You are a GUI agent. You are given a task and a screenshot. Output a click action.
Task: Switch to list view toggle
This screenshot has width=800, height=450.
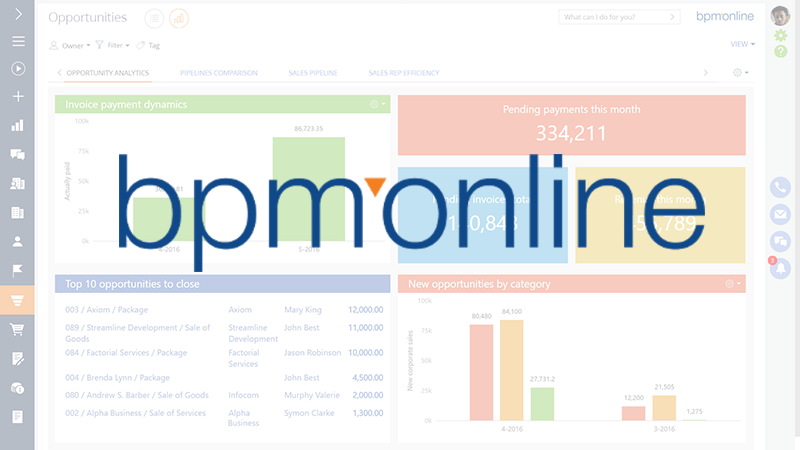point(154,17)
